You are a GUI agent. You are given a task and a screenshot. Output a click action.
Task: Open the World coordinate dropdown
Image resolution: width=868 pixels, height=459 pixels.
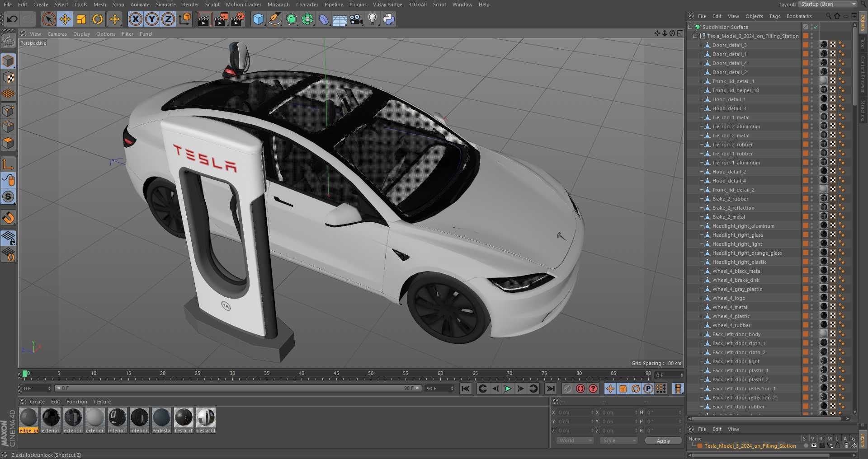click(575, 440)
